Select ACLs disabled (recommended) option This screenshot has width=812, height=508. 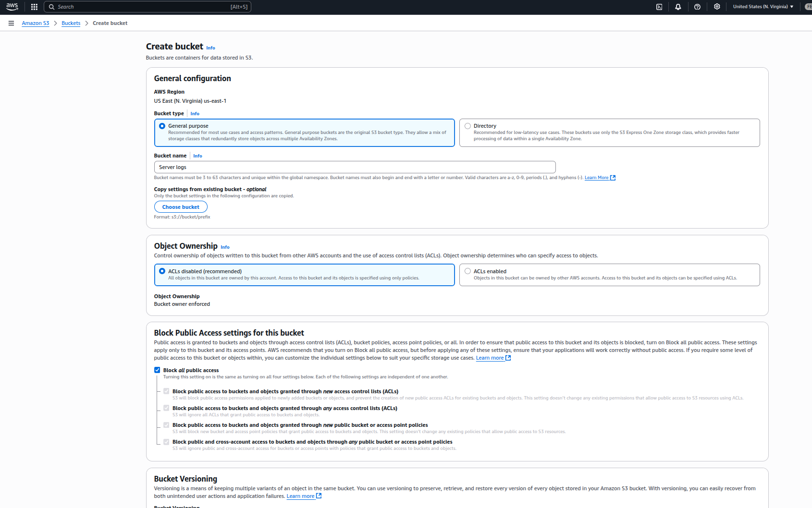[x=304, y=275]
